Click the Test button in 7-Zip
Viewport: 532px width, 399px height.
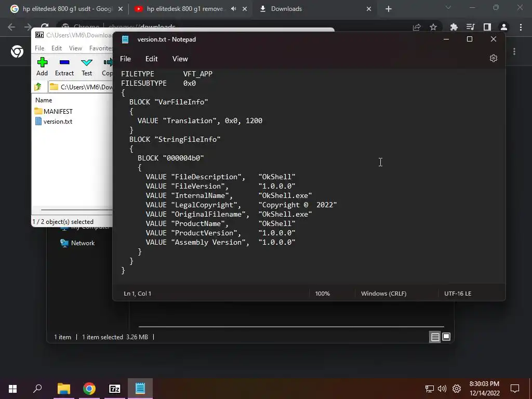click(x=87, y=67)
